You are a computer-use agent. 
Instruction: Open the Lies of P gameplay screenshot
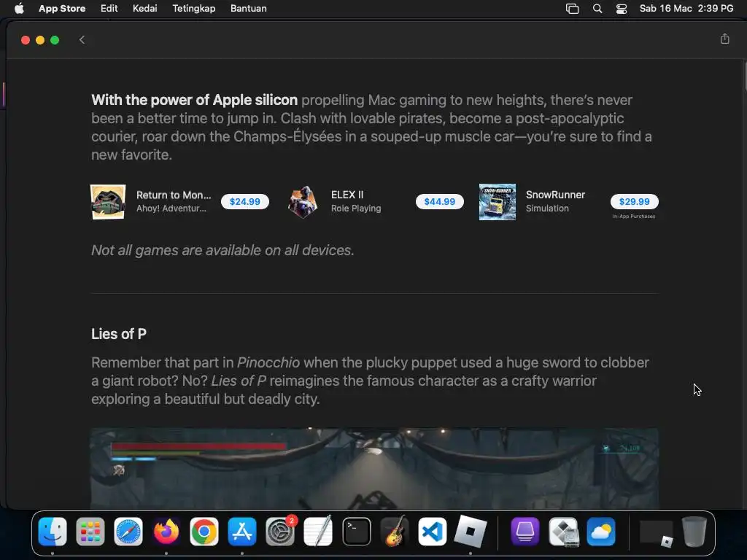point(374,469)
